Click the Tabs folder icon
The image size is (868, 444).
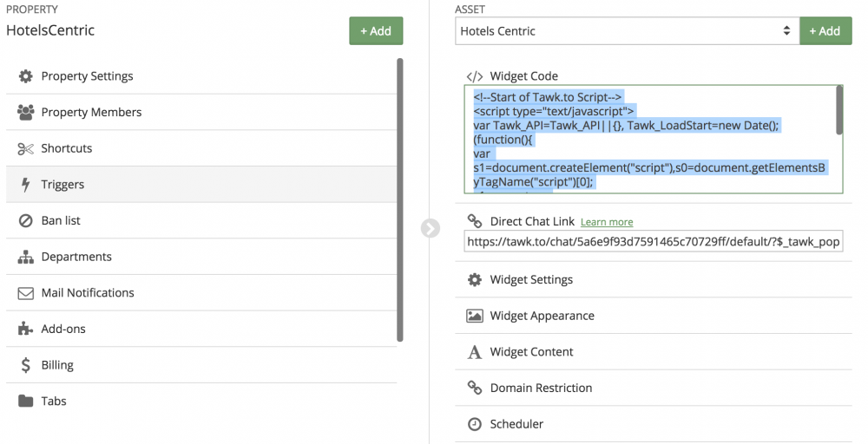(25, 401)
